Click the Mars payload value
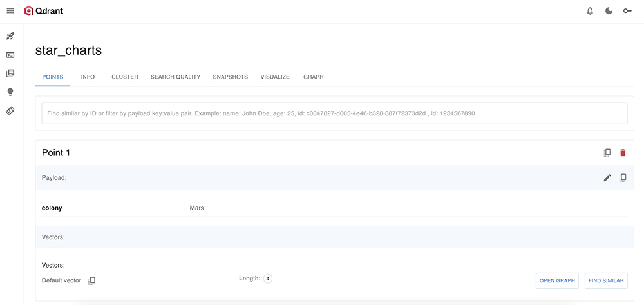Image resolution: width=644 pixels, height=305 pixels. pyautogui.click(x=196, y=208)
